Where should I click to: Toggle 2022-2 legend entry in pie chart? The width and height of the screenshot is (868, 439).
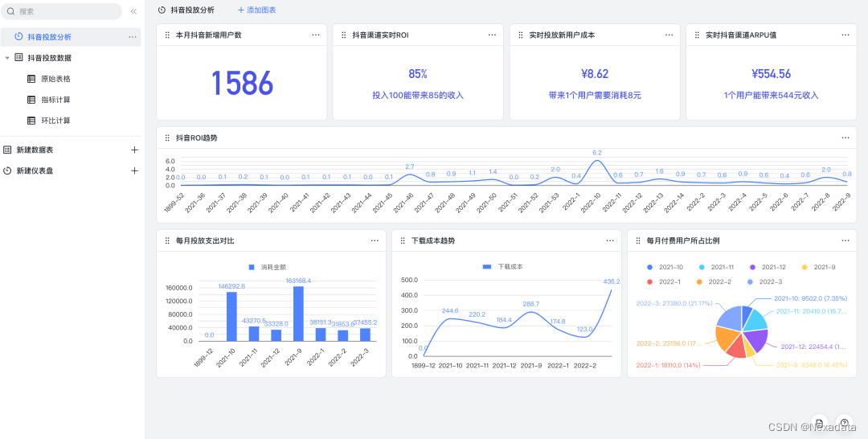click(714, 281)
